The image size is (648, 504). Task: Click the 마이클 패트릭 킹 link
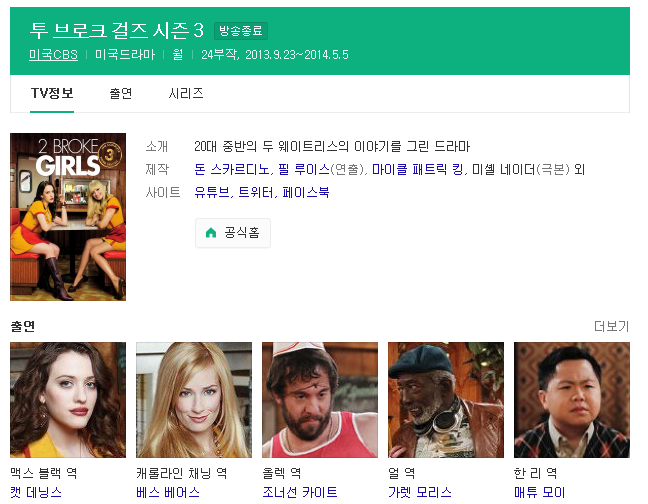[417, 169]
